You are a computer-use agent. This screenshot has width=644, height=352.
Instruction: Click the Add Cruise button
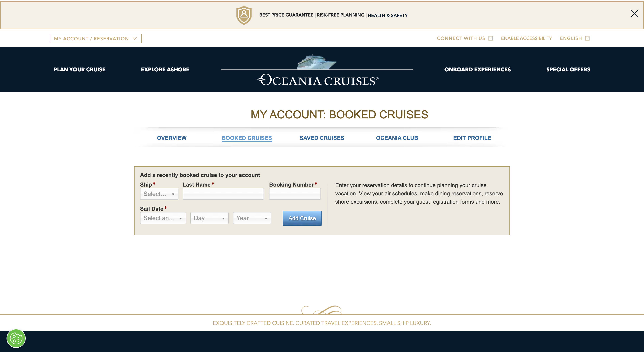pos(302,218)
